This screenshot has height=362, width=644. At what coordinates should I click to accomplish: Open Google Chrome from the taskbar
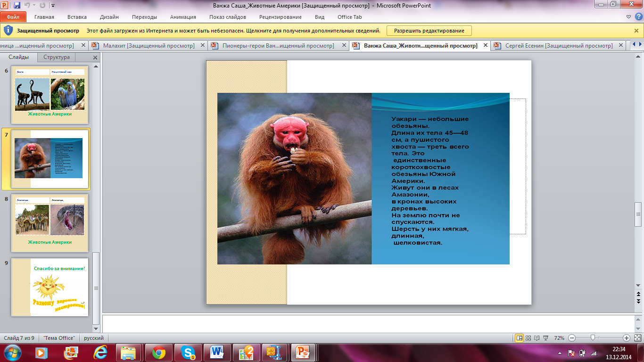158,352
